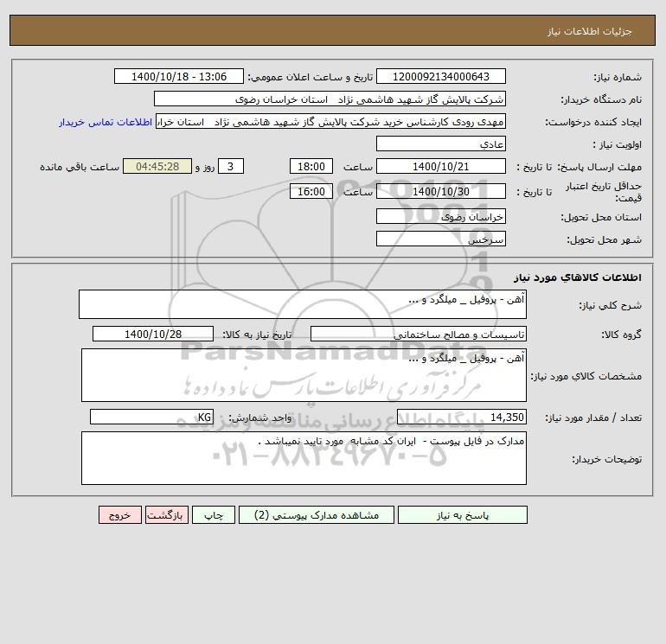Image resolution: width=666 pixels, height=644 pixels.
Task: Click the بازگشت back button
Action: [x=166, y=515]
